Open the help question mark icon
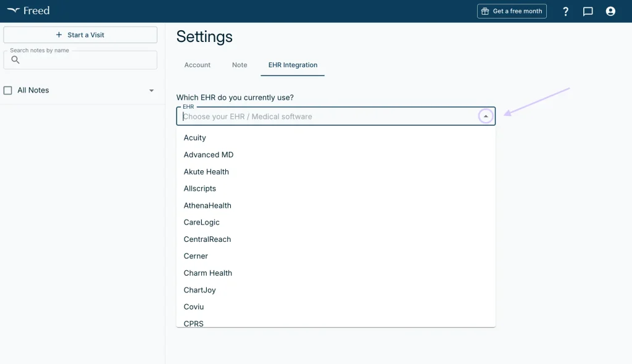Viewport: 632px width, 364px height. (565, 11)
